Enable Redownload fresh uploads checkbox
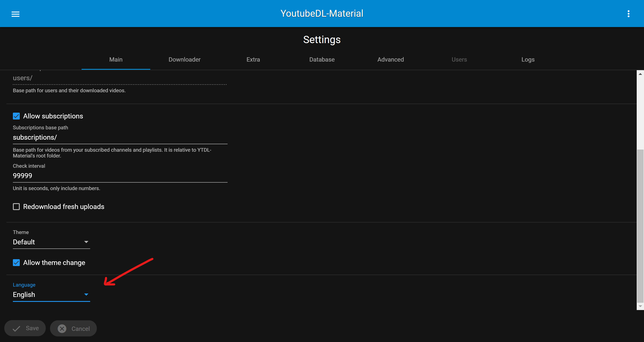The image size is (644, 342). coord(16,207)
